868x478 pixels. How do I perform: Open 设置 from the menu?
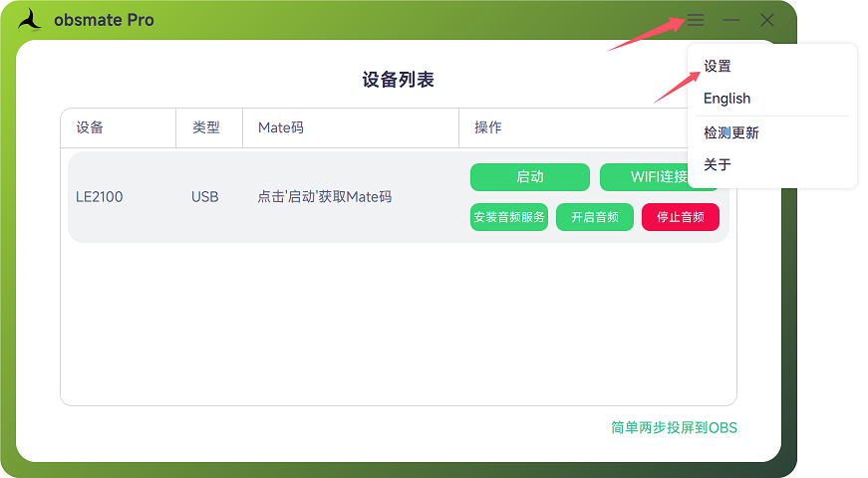tap(718, 67)
